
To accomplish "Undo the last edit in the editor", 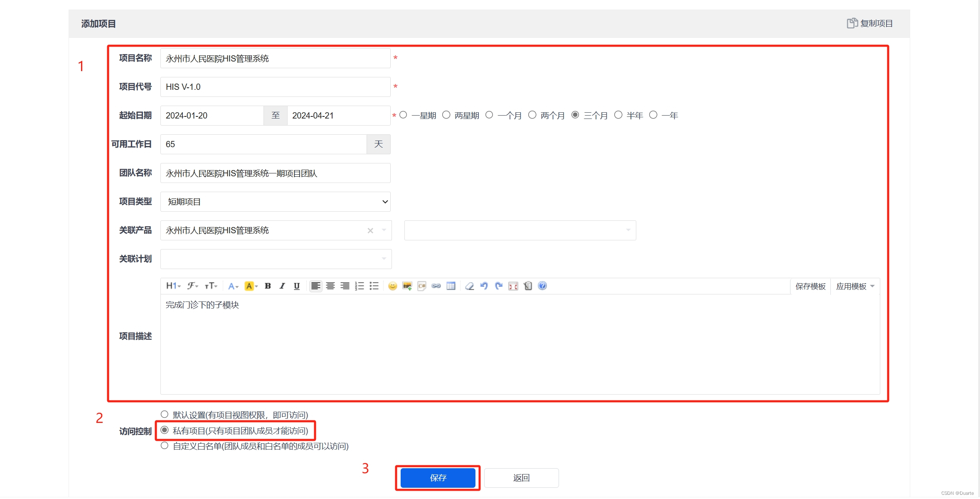I will [x=484, y=286].
